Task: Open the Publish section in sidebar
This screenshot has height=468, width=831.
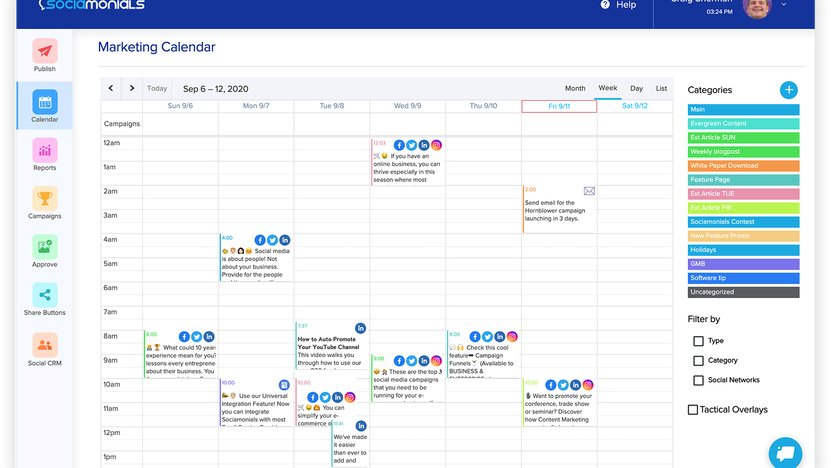Action: click(45, 52)
